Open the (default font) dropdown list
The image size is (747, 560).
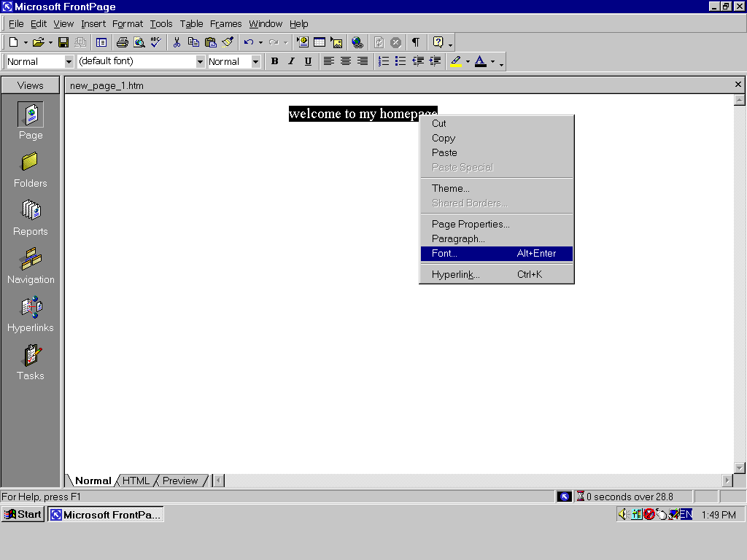201,62
